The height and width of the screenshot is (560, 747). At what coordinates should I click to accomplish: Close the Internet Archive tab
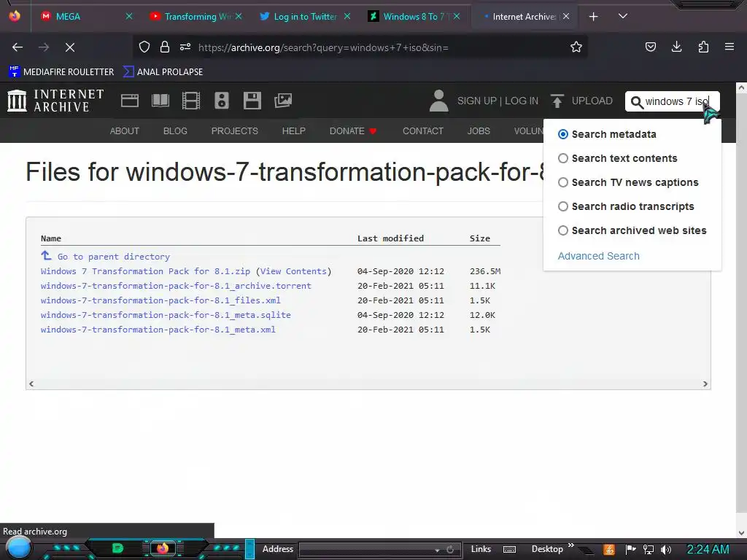coord(566,17)
